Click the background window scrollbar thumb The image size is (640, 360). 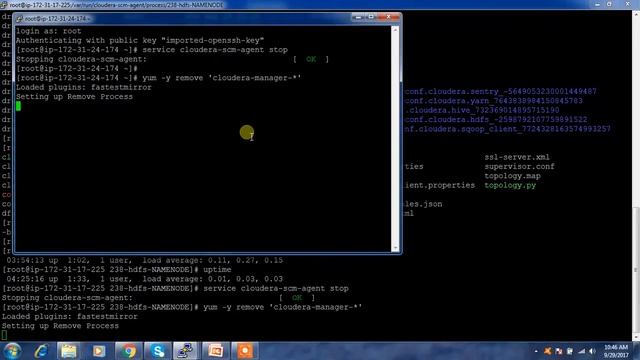pyautogui.click(x=636, y=269)
